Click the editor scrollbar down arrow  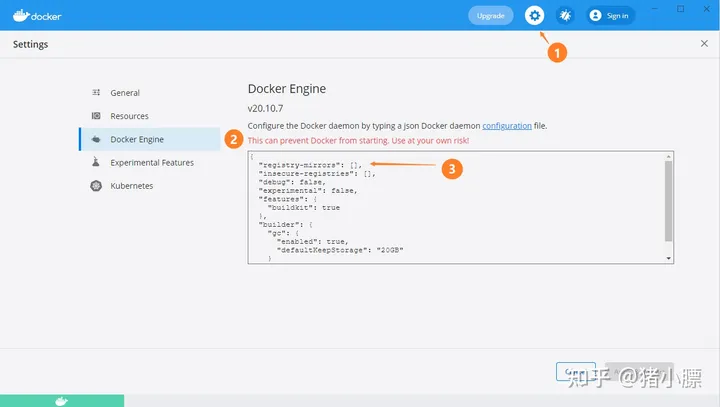669,258
